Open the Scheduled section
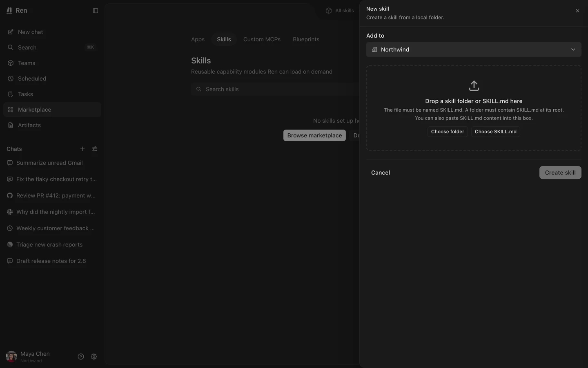Image resolution: width=588 pixels, height=368 pixels. pyautogui.click(x=52, y=79)
